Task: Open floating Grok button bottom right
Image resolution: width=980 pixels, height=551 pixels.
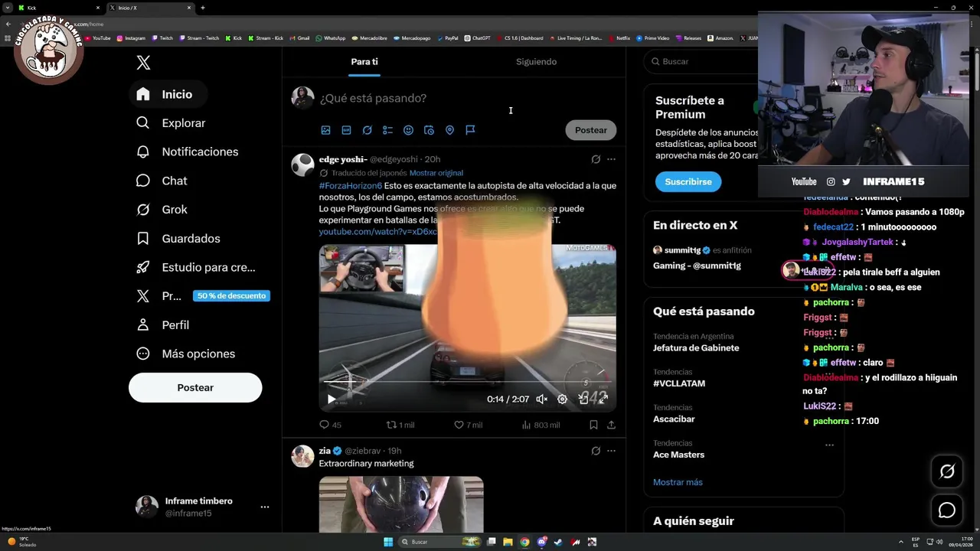Action: (947, 471)
